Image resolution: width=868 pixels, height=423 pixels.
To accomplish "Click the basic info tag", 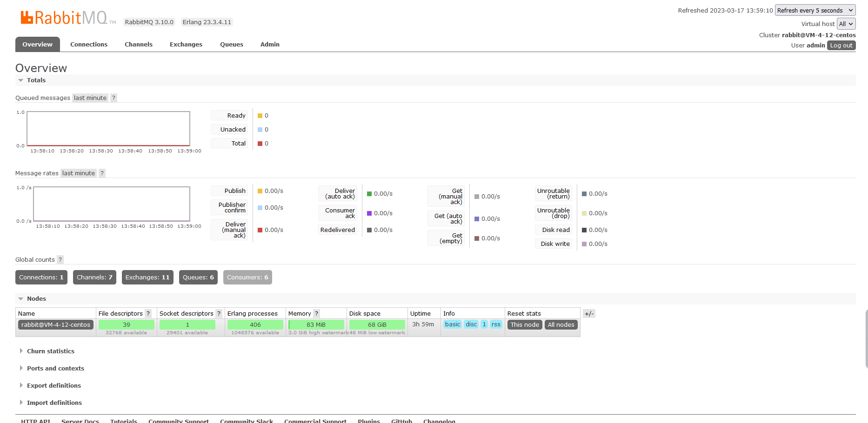I will coord(453,324).
